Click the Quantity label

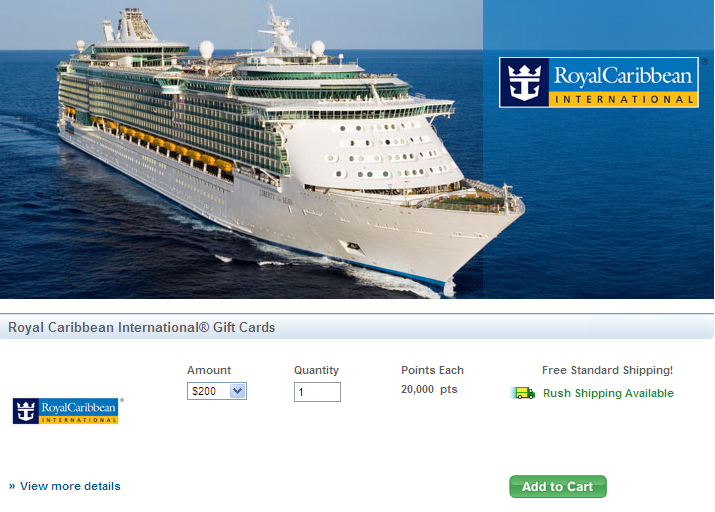(316, 370)
